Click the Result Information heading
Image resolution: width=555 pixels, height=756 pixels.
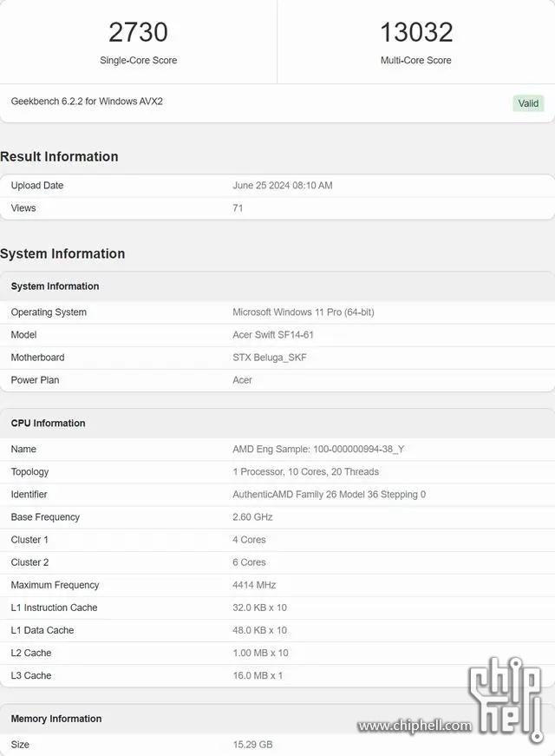coord(59,157)
